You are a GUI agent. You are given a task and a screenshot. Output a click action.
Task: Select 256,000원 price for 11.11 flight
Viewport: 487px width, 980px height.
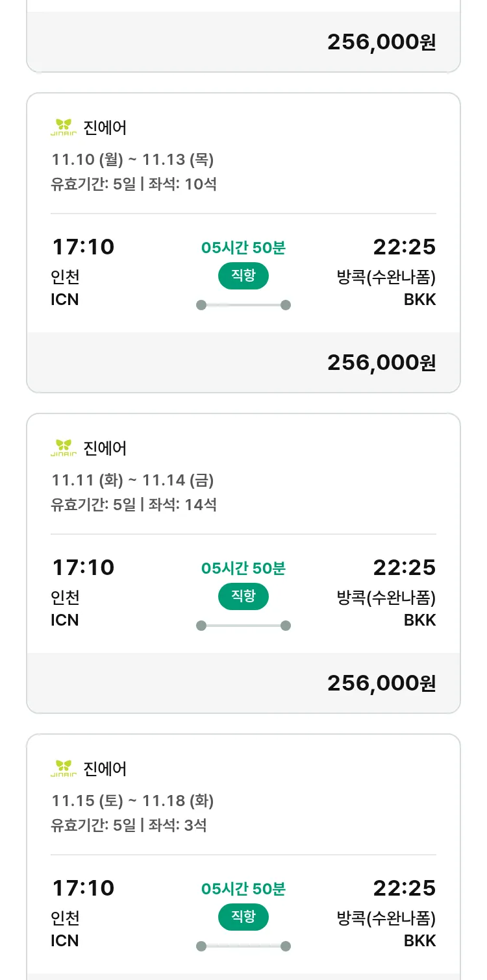(381, 683)
